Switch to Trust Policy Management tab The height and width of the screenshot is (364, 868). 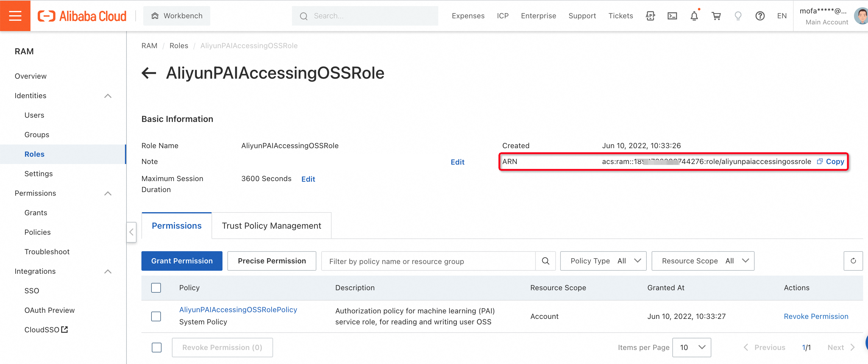coord(272,226)
